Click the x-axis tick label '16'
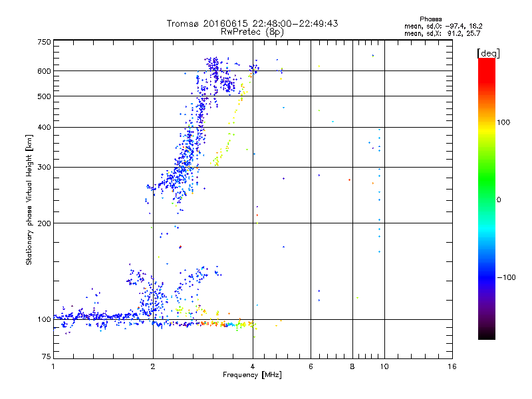The image size is (532, 399). point(452,366)
